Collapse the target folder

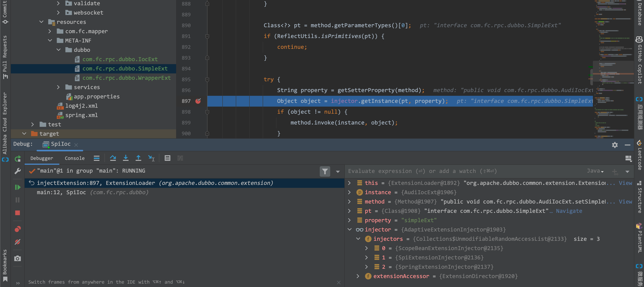tap(24, 134)
